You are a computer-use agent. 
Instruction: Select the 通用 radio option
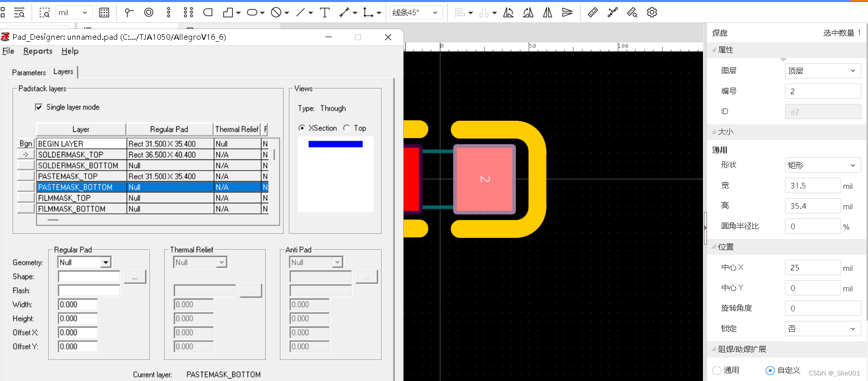coord(717,370)
